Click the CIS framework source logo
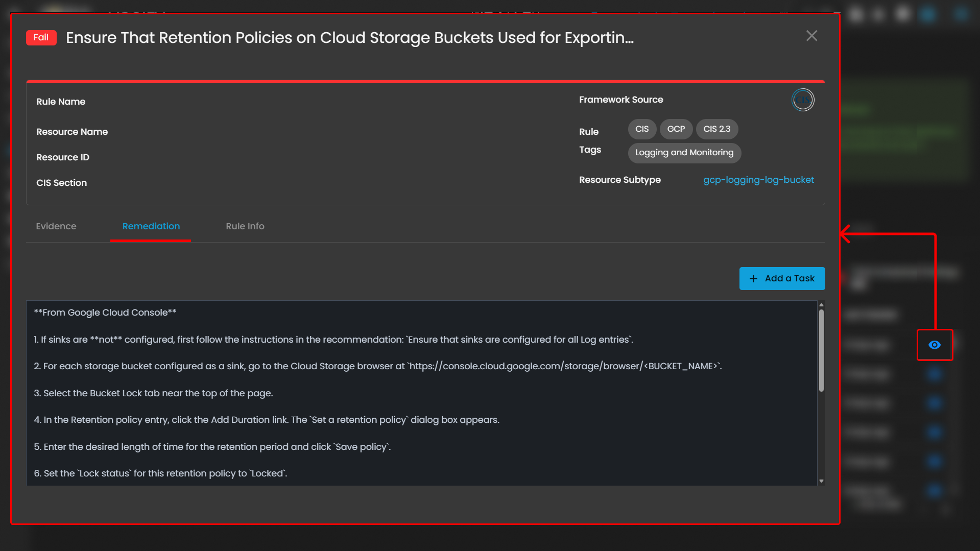980x551 pixels. click(802, 100)
